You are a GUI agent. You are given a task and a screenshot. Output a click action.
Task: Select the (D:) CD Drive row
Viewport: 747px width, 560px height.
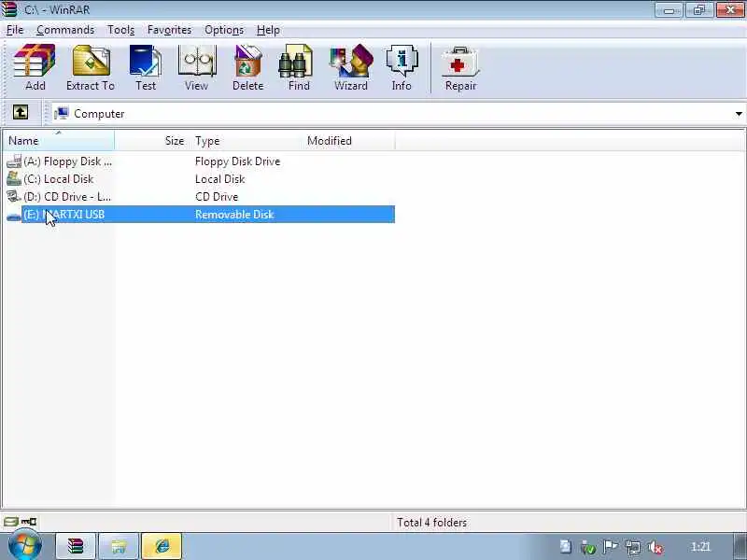199,197
